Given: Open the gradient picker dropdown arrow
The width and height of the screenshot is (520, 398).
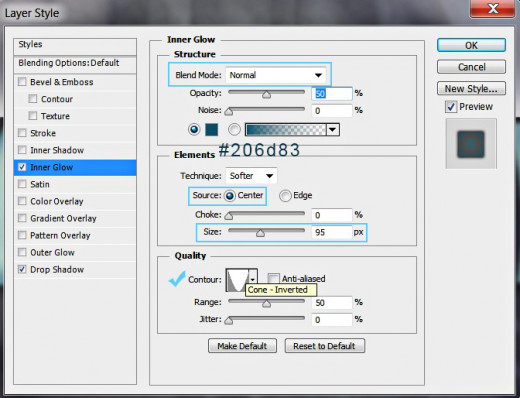Looking at the screenshot, I should (333, 130).
